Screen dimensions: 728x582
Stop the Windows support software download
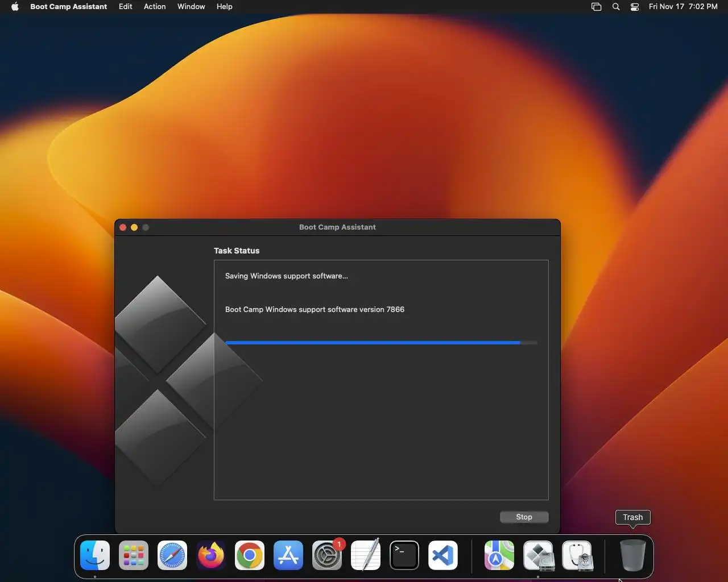524,517
